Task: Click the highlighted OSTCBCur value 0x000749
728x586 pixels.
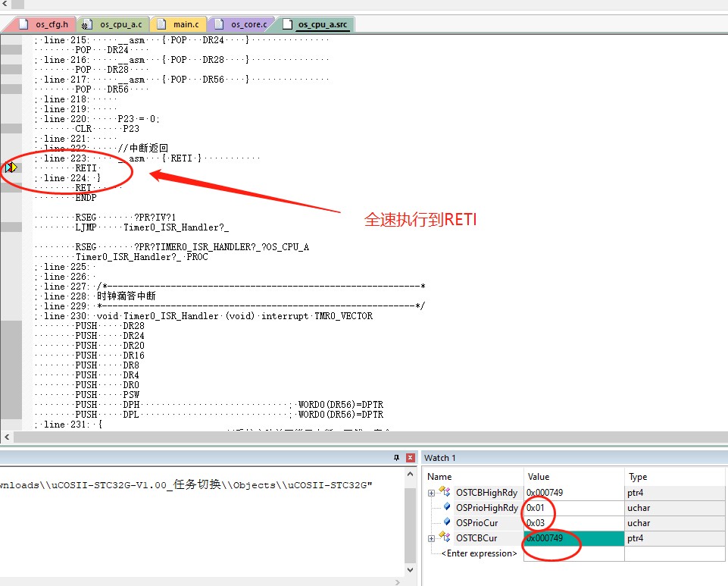Action: pyautogui.click(x=574, y=538)
